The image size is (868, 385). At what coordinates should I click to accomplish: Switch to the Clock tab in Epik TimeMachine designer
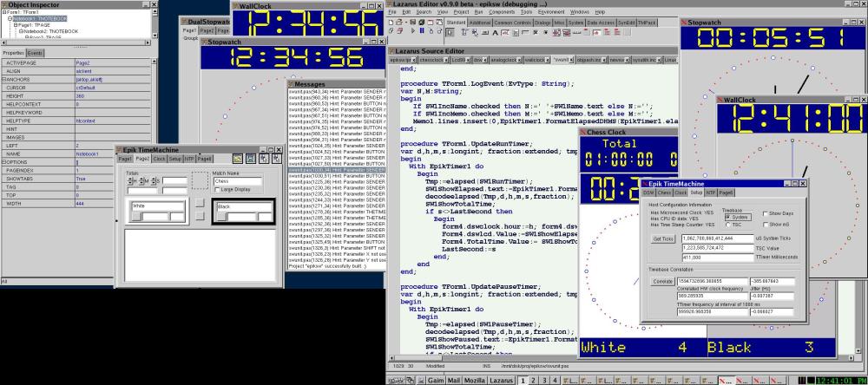click(x=160, y=158)
